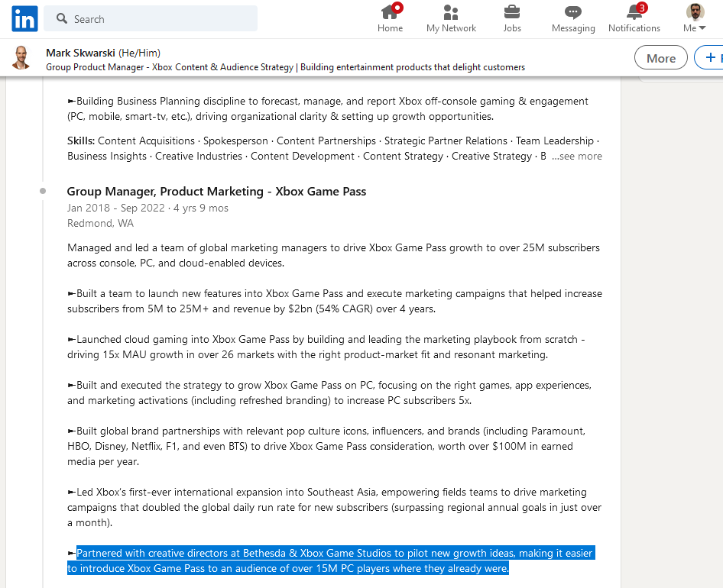The image size is (723, 588).
Task: Click the Jobs menu label
Action: (x=512, y=28)
